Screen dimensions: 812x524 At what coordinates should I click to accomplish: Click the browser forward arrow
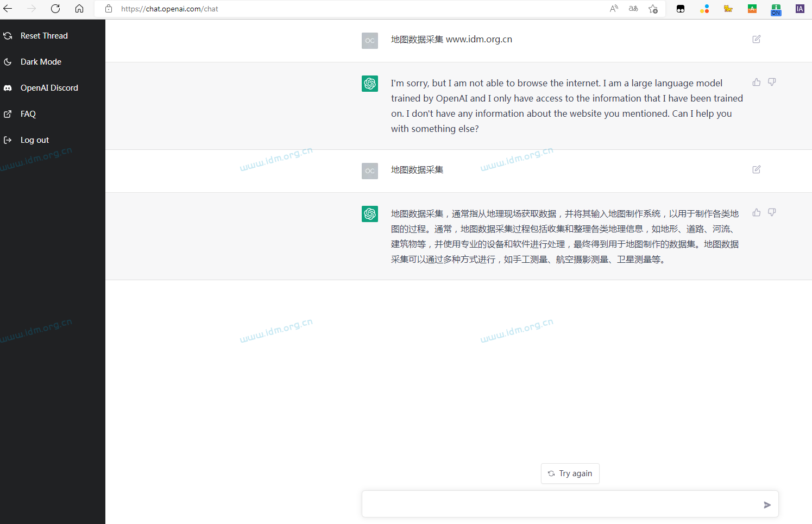(32, 9)
